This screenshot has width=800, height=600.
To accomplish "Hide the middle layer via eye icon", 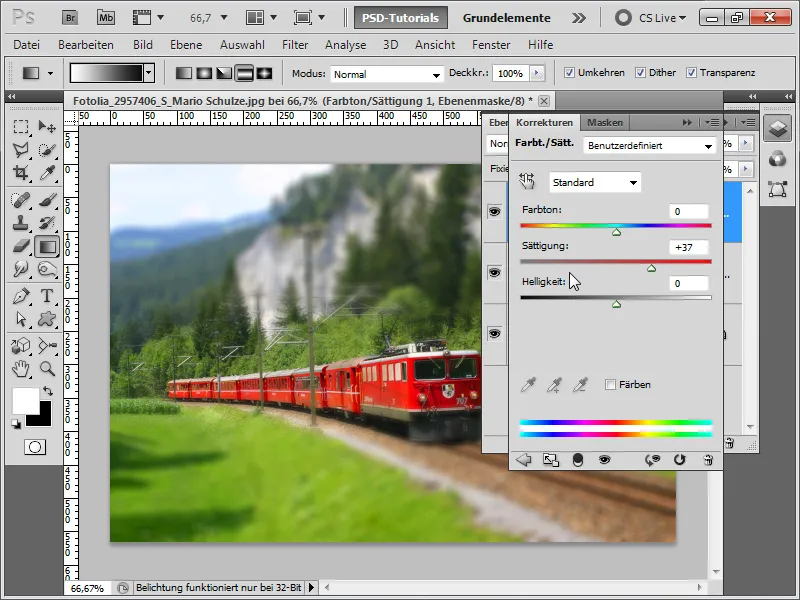I will (494, 272).
